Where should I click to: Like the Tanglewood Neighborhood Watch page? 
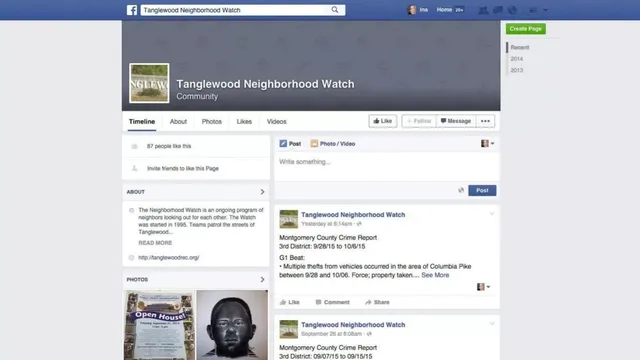tap(383, 121)
